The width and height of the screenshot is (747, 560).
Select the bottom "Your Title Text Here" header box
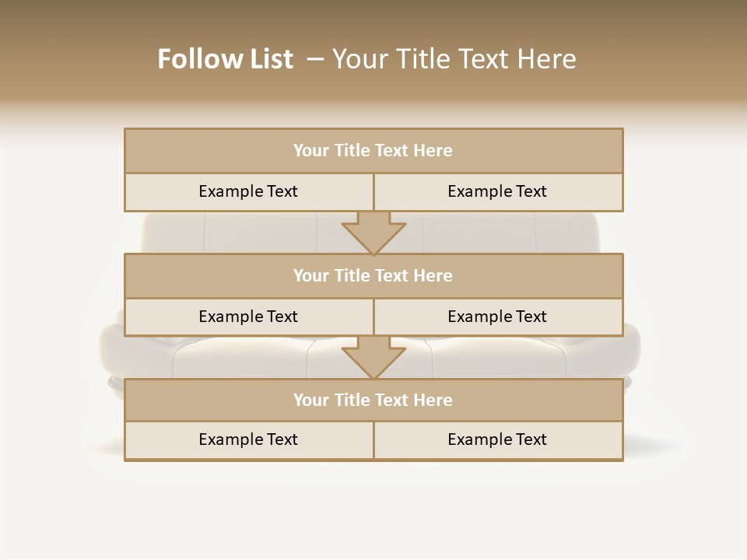coord(373,400)
